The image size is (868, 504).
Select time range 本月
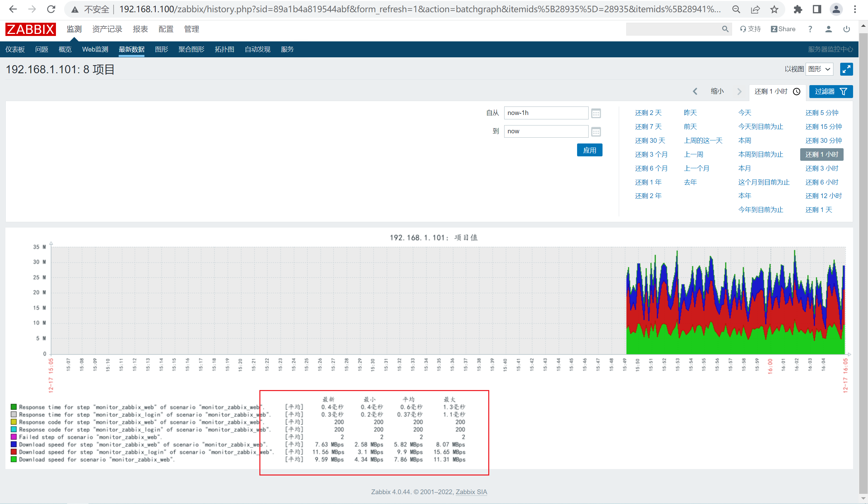pos(744,168)
